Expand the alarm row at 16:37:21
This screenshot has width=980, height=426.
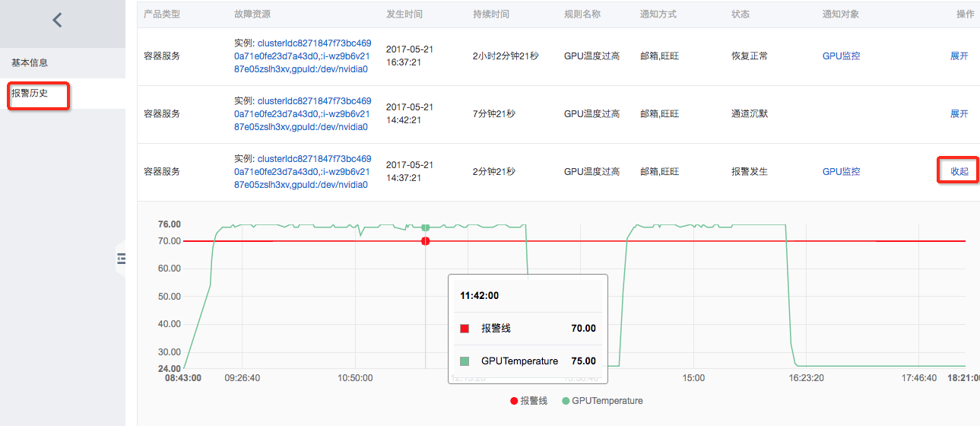[959, 56]
